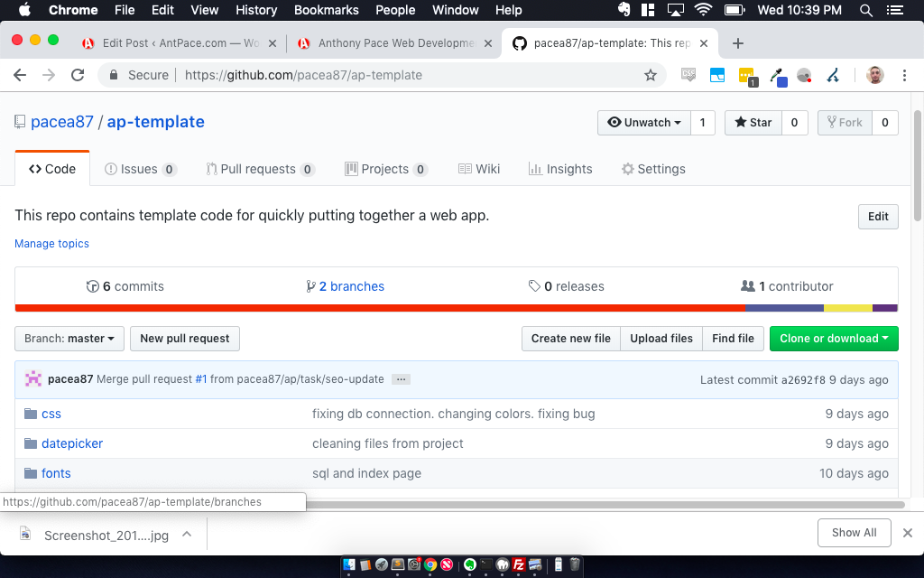924x578 pixels.
Task: Activate the eyedropper color picker extension
Action: 778,77
